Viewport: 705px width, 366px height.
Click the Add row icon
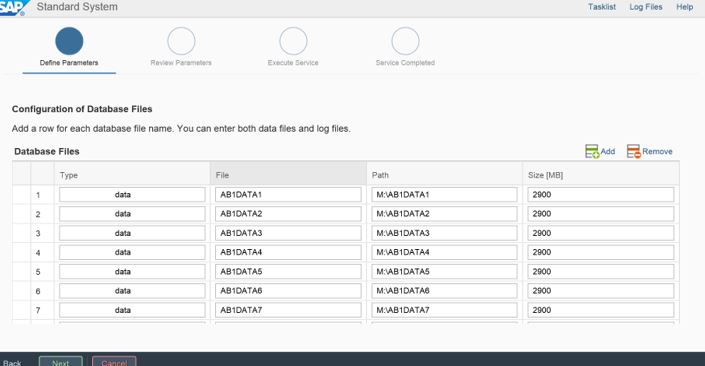click(592, 151)
